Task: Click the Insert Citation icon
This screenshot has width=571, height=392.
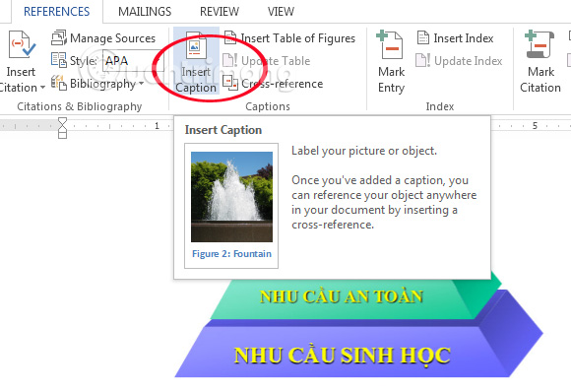Action: click(22, 44)
